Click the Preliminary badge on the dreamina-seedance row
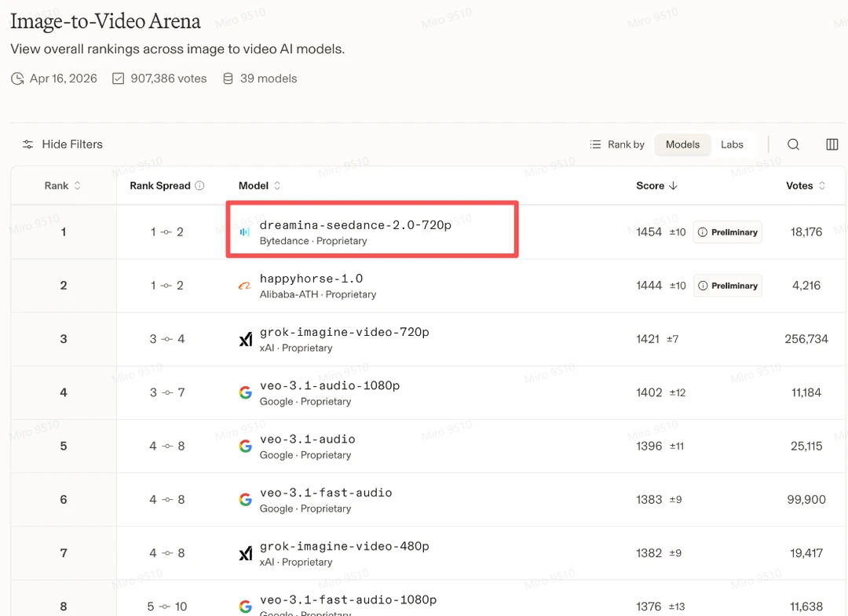The height and width of the screenshot is (616, 848). tap(728, 232)
